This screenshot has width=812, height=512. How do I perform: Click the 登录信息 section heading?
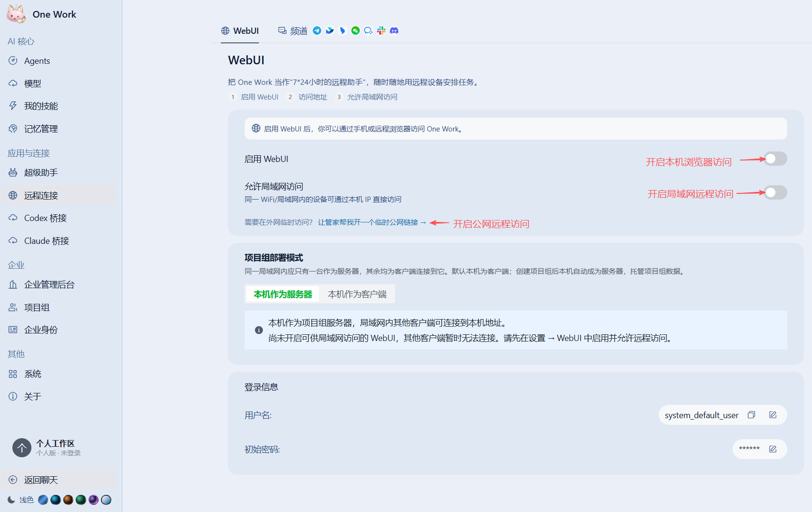click(x=261, y=387)
